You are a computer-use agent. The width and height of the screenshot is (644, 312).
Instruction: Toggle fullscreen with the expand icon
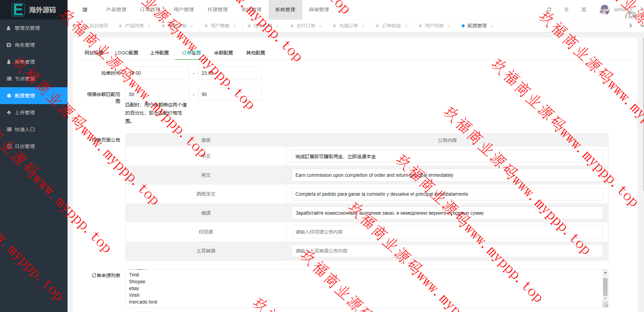584,9
